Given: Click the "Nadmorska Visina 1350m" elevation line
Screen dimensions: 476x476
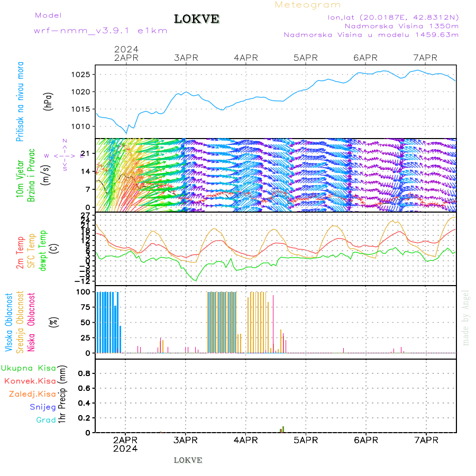Looking at the screenshot, I should [401, 26].
